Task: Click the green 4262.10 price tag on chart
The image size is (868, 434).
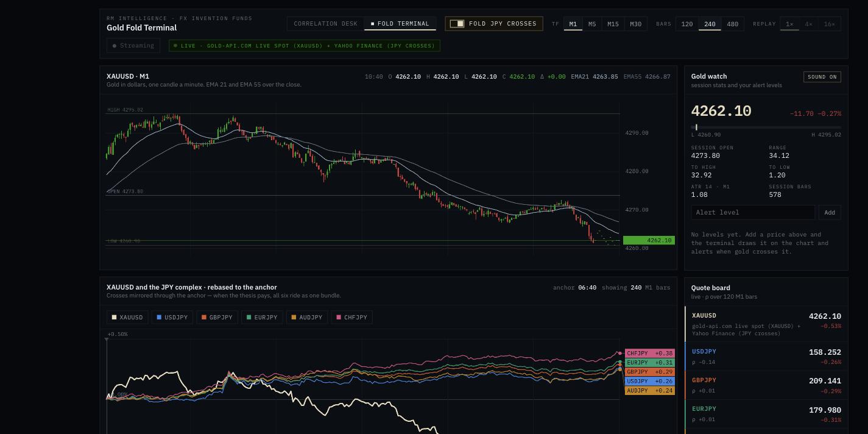Action: tap(649, 240)
